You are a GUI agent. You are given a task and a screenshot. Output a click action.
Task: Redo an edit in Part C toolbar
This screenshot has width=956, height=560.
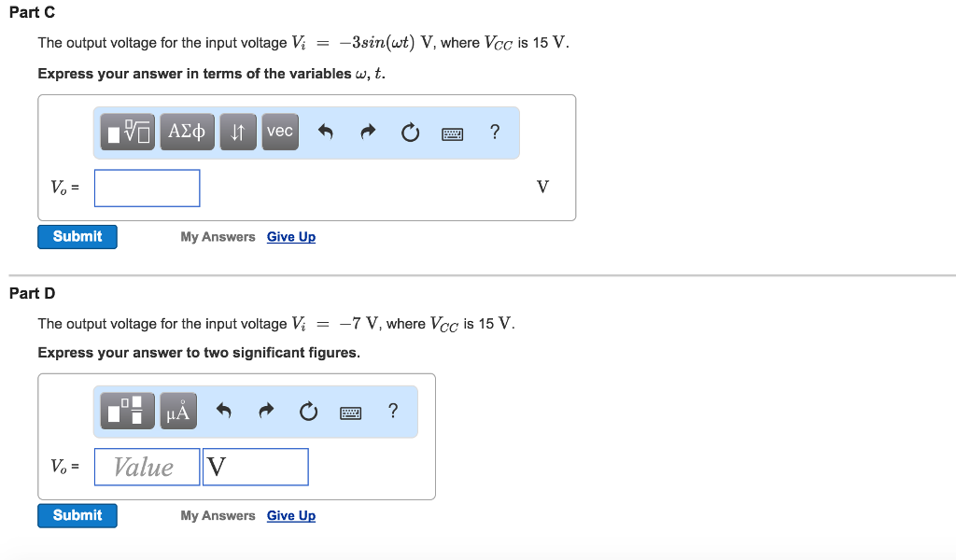click(367, 132)
